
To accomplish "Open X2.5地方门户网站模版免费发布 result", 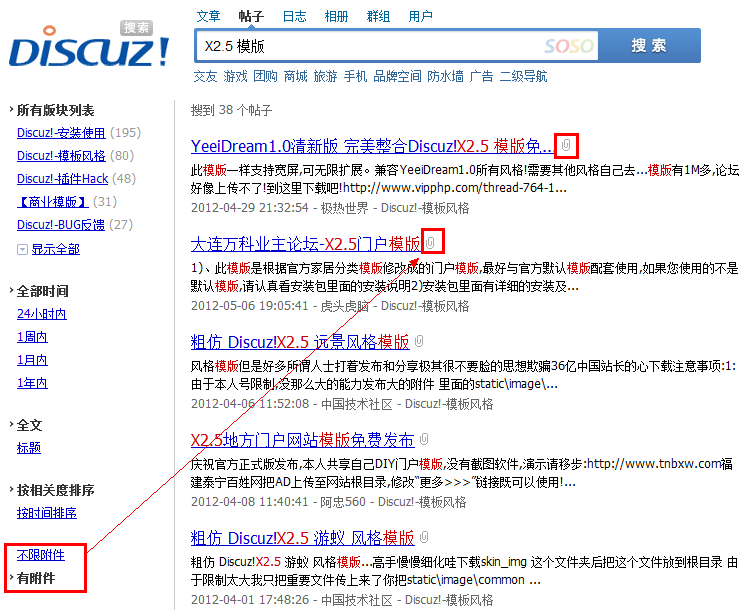I will click(x=302, y=440).
